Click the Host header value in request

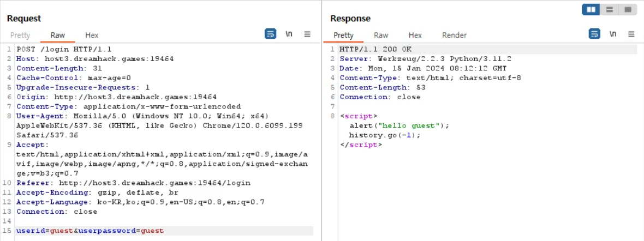tap(109, 59)
